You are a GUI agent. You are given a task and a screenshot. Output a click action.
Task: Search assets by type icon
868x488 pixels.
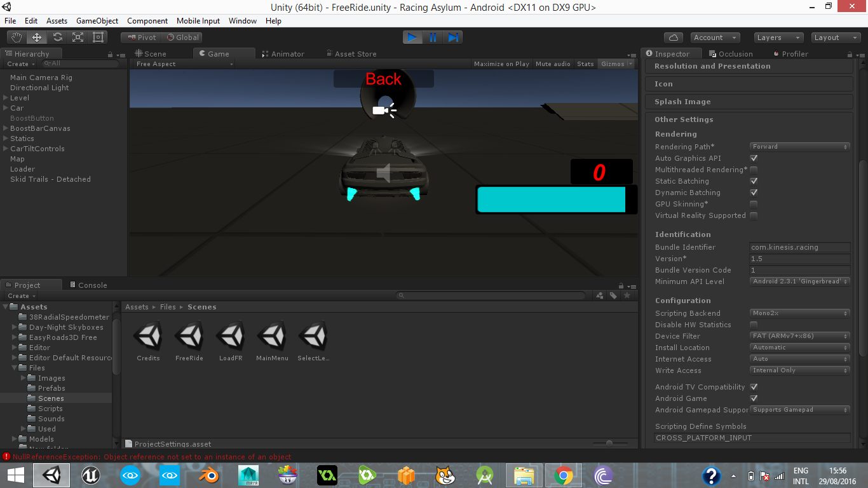[x=600, y=295]
